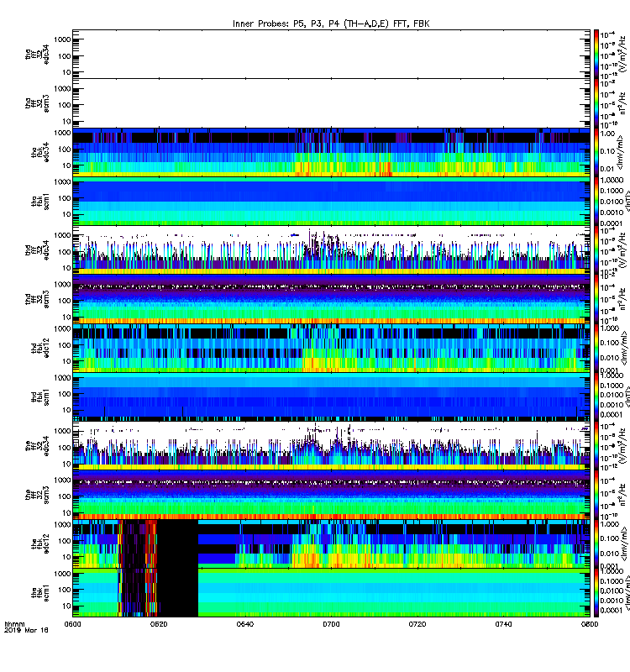
Task: Click the the fbk edc12 spectrogram panel
Action: pyautogui.click(x=331, y=543)
